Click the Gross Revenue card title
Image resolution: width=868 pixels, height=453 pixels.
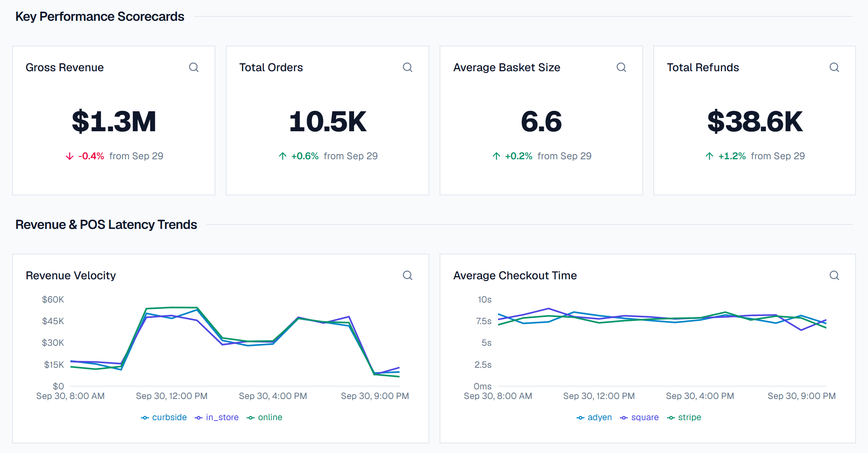coord(64,68)
